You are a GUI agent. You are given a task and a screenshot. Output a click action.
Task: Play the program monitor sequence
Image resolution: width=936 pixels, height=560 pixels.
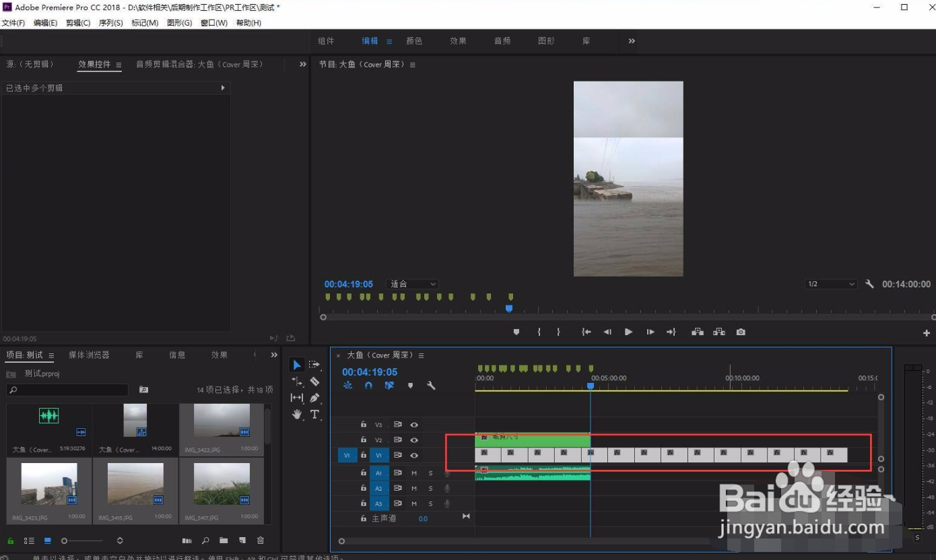(x=628, y=332)
